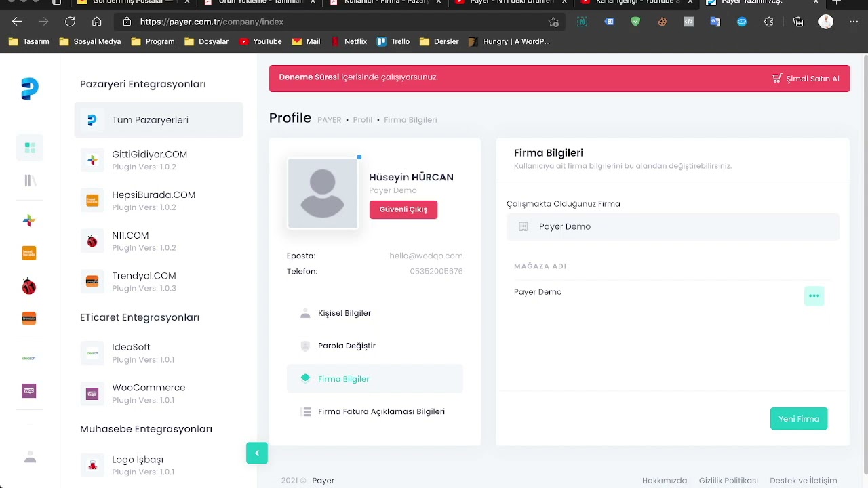Open the Parola Değiştir tab
The height and width of the screenshot is (488, 868).
click(x=375, y=346)
